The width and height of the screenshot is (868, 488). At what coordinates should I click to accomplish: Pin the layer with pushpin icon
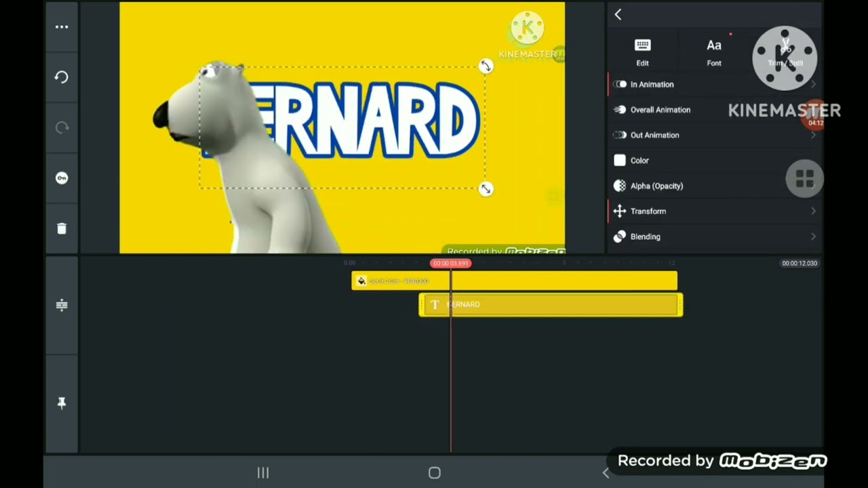click(62, 403)
